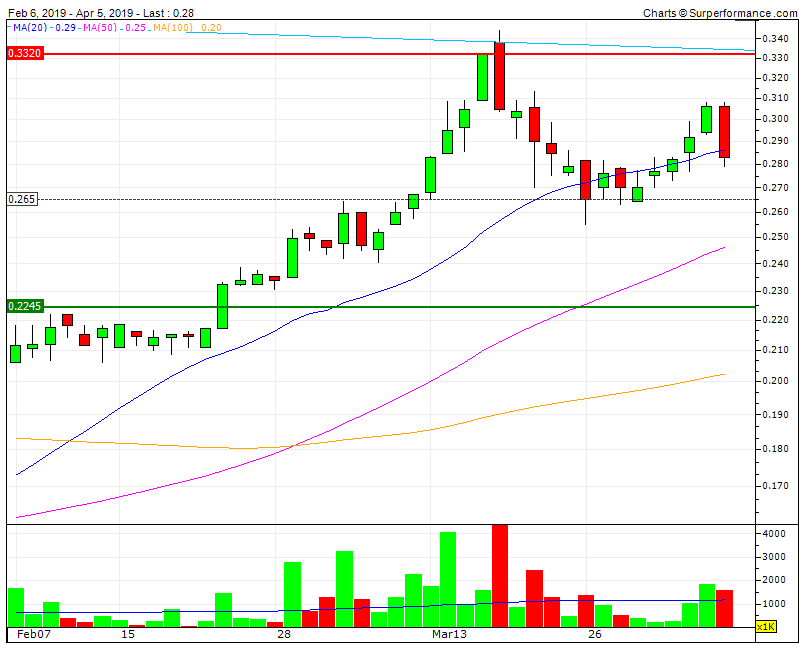Click the tallest red volume bar
The image size is (805, 650).
tap(500, 576)
